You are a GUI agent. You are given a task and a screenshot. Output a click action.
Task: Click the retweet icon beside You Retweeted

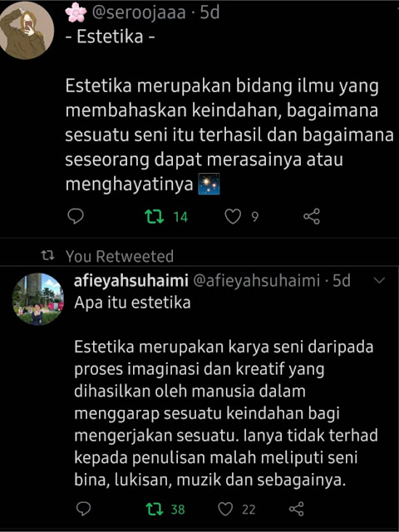coord(47,256)
